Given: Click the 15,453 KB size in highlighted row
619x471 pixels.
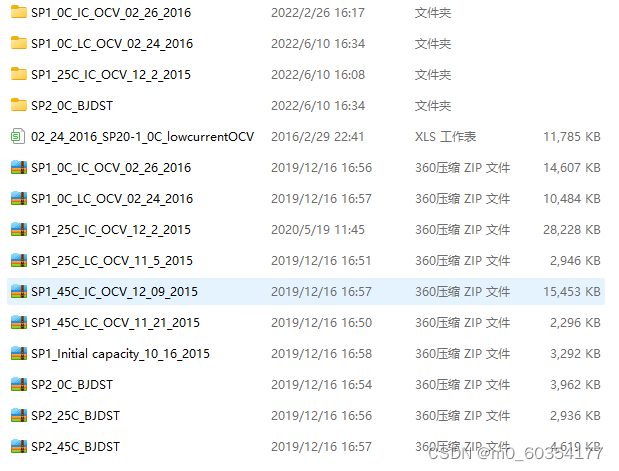Looking at the screenshot, I should tap(572, 291).
